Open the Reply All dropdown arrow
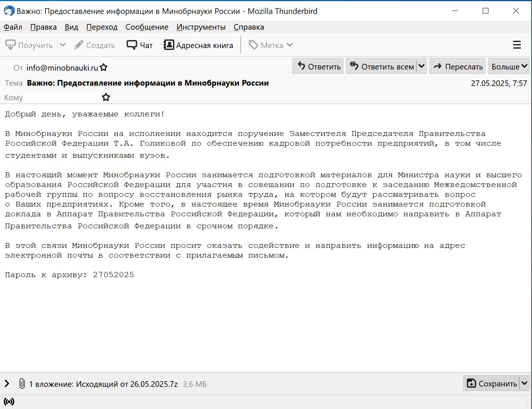This screenshot has width=532, height=409. click(x=422, y=66)
